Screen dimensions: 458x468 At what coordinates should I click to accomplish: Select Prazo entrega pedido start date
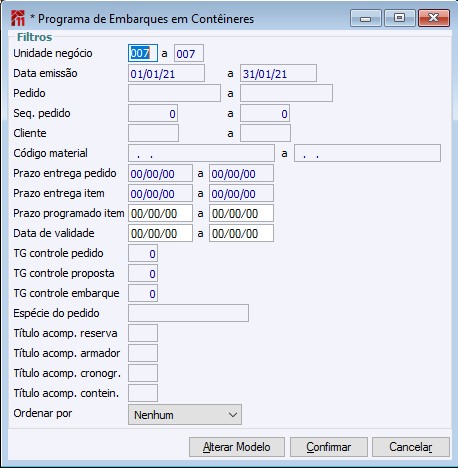tap(160, 173)
